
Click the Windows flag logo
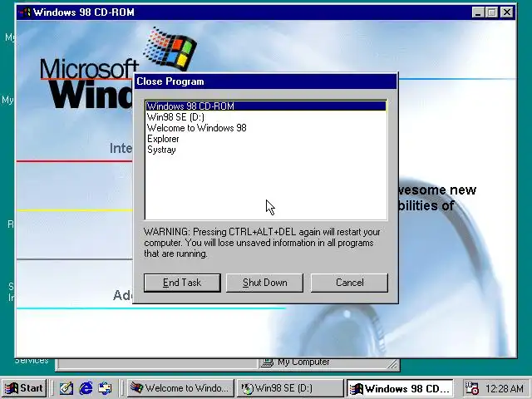pos(170,48)
